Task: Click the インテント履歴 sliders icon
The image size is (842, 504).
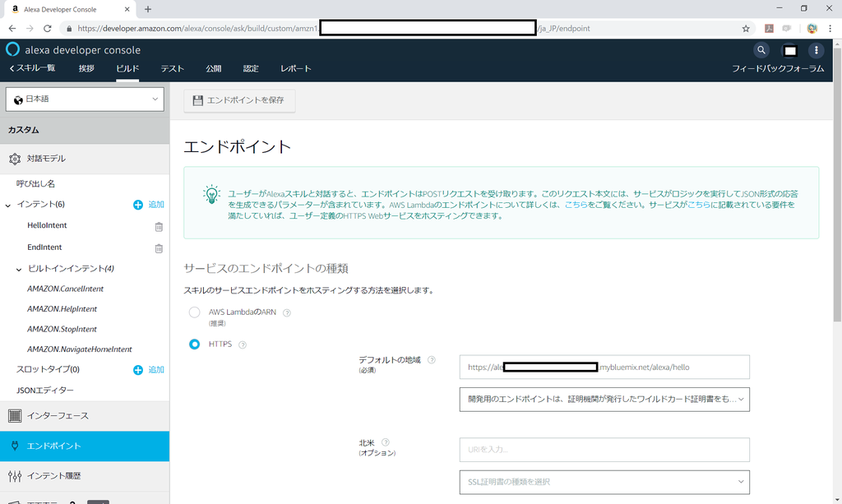Action: tap(15, 475)
